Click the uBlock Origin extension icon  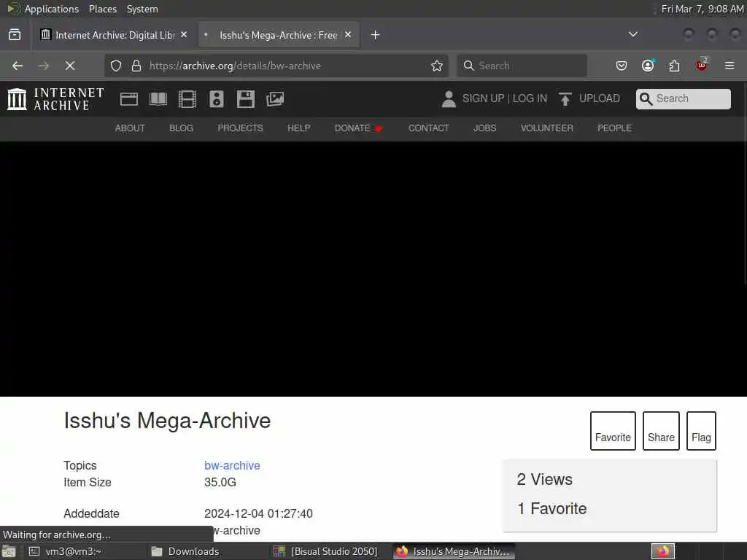pos(702,65)
